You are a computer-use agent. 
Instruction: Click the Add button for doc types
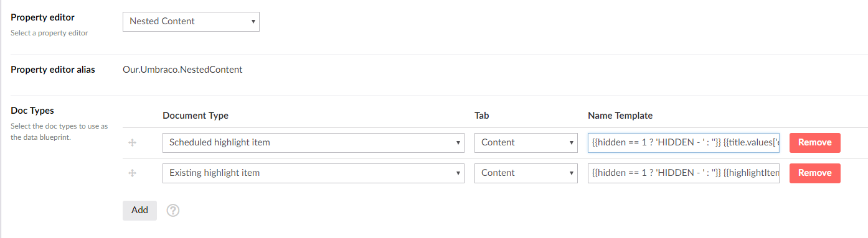pyautogui.click(x=140, y=210)
